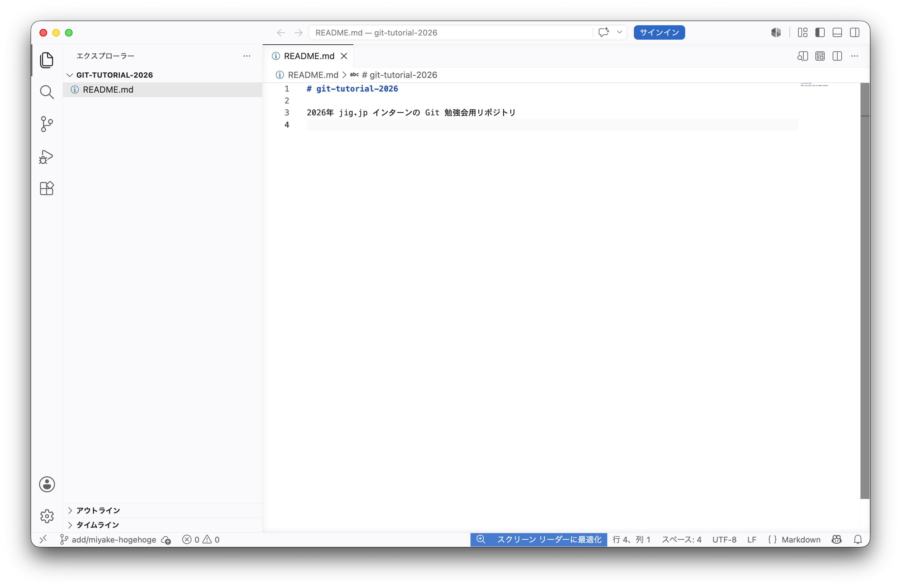The width and height of the screenshot is (901, 588).
Task: Open the errors and warnings indicator
Action: click(x=201, y=539)
